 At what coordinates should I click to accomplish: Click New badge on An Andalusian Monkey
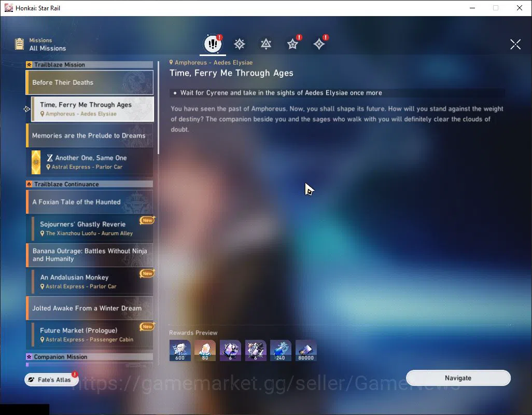[x=147, y=273]
